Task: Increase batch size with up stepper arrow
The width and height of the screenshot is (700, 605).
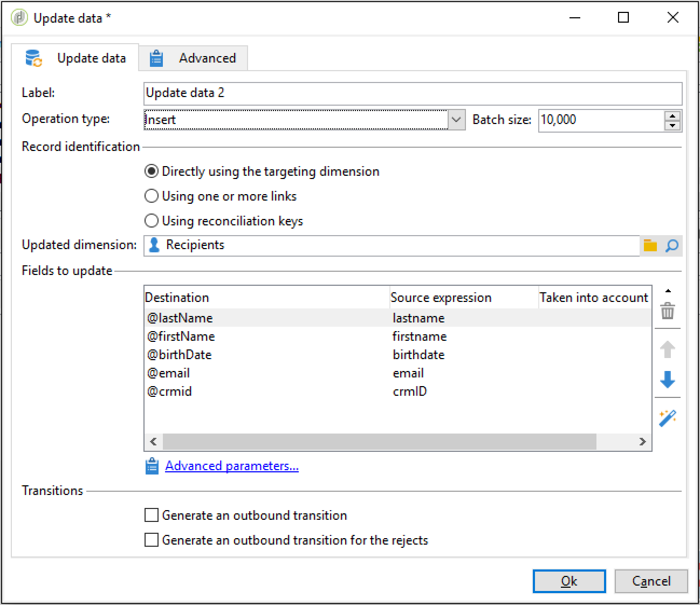Action: [x=672, y=116]
